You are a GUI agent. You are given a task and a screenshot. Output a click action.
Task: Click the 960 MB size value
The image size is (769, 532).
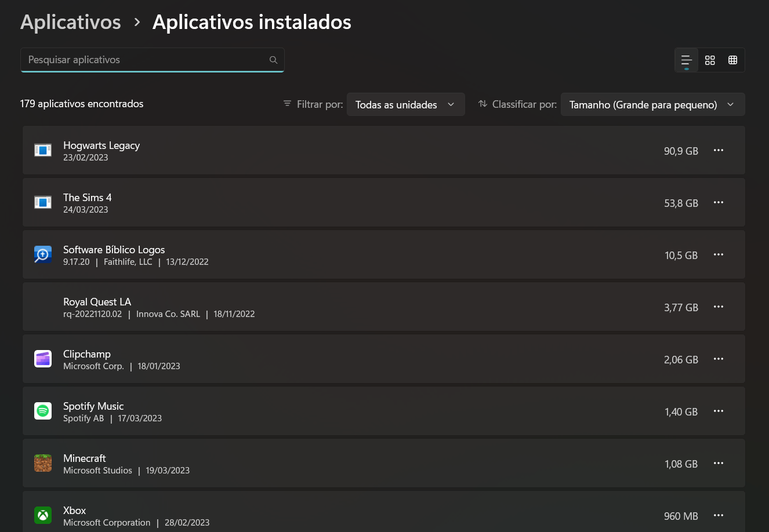pos(681,516)
